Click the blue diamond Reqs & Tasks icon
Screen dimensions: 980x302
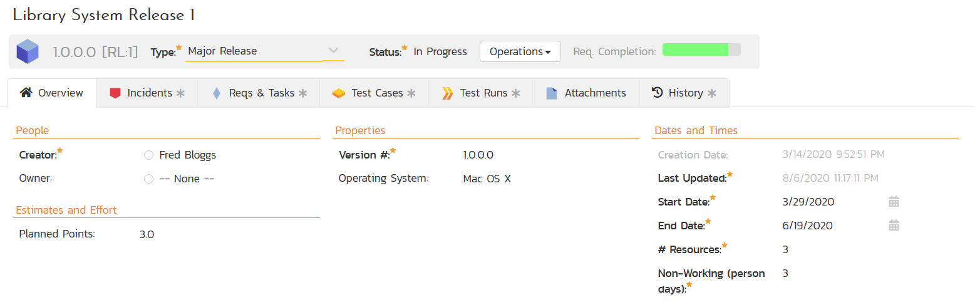pos(217,93)
